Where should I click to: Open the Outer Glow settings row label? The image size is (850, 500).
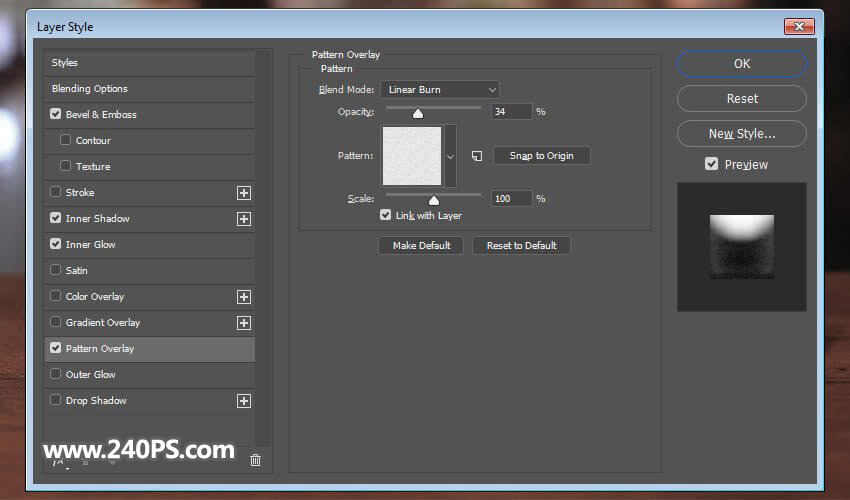pyautogui.click(x=91, y=375)
